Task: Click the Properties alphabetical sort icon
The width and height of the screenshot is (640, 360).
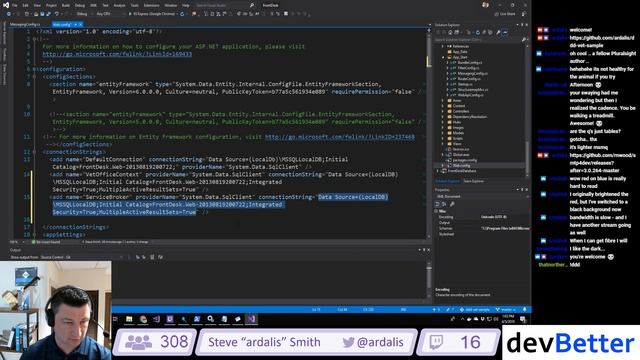Action: (x=444, y=204)
